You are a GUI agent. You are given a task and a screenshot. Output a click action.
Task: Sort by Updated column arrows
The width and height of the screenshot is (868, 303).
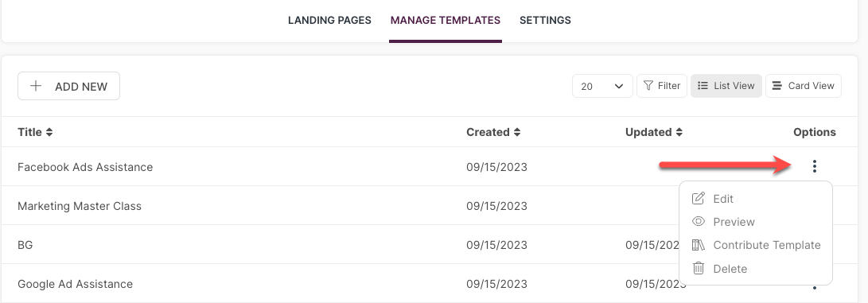[679, 132]
